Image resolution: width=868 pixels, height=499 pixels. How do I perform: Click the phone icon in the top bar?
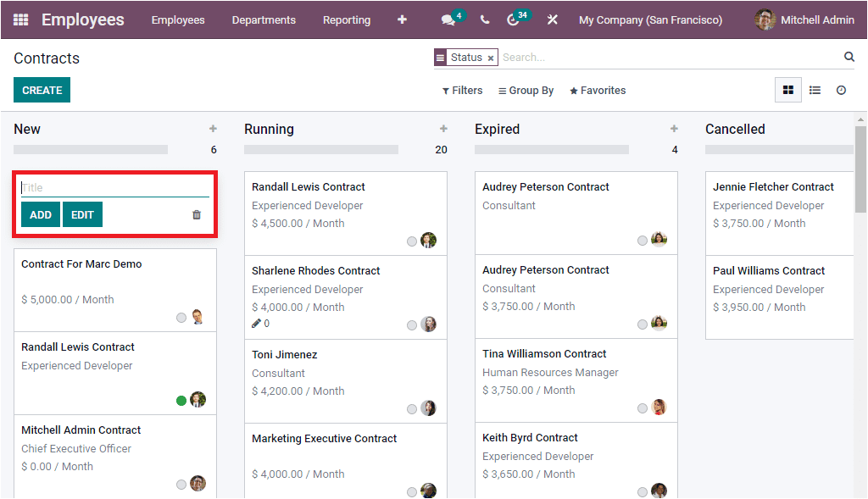(484, 19)
